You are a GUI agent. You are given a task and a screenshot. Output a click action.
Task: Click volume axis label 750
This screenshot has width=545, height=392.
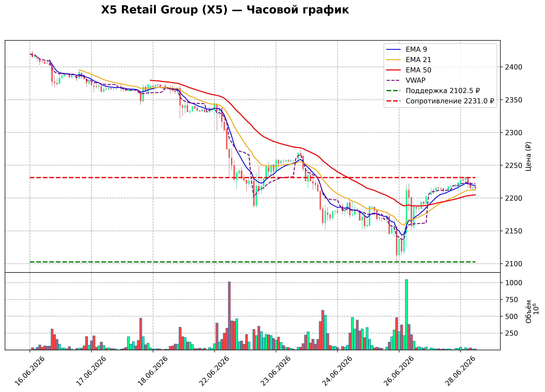click(512, 300)
